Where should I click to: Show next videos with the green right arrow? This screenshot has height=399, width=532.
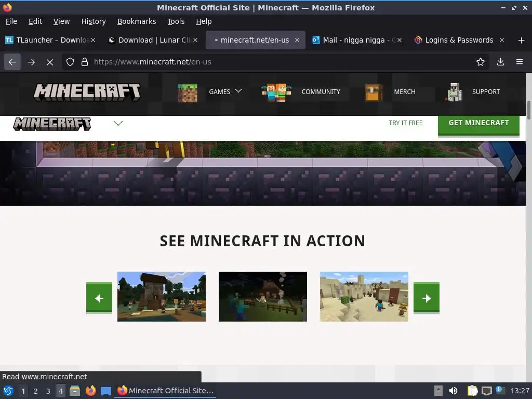click(427, 298)
